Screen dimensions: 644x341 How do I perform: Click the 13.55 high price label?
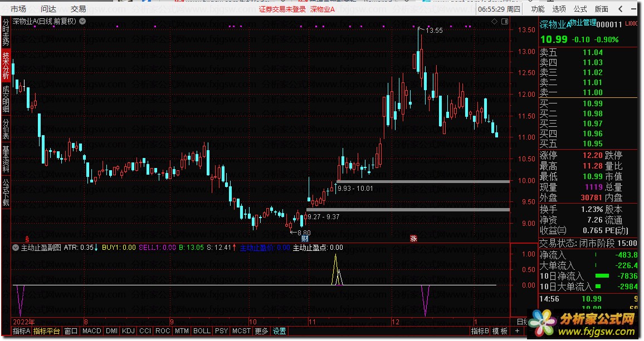[434, 31]
